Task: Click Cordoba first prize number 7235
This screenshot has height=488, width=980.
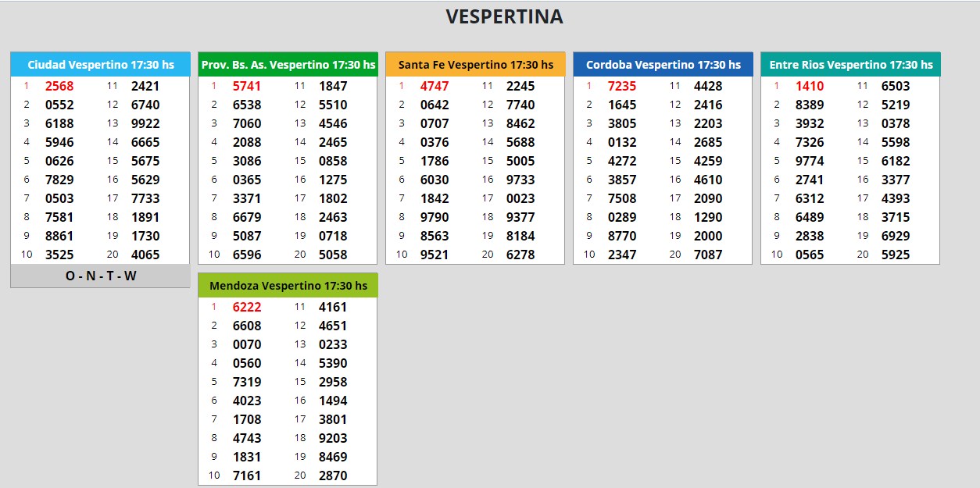Action: coord(622,86)
